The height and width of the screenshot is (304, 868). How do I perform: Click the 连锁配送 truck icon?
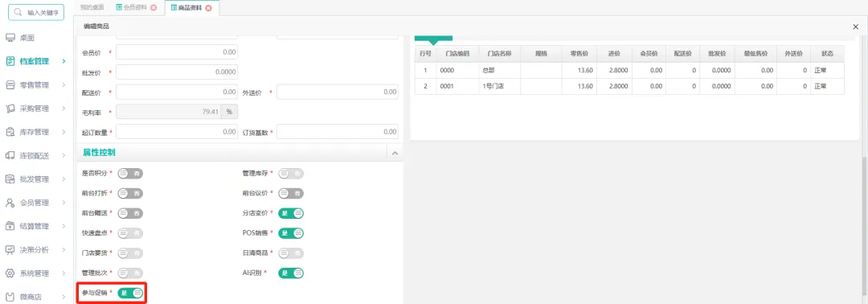(x=10, y=155)
